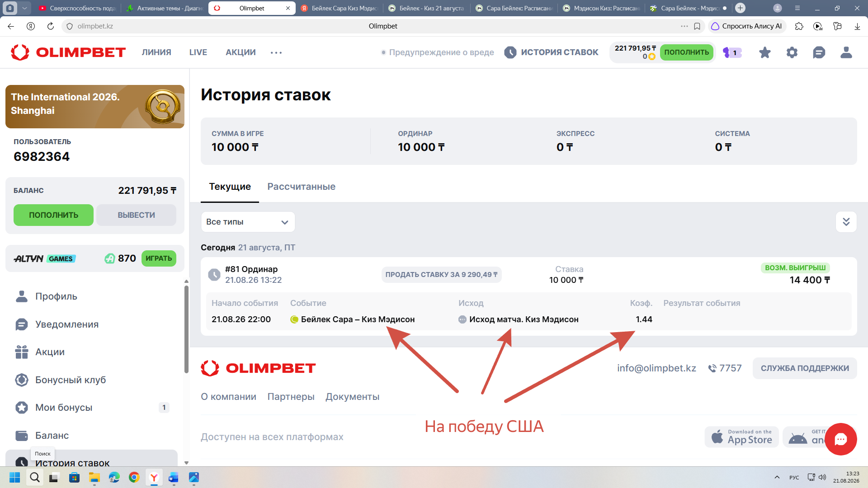868x488 pixels.
Task: Open АКЦИИ in top navigation
Action: 241,52
